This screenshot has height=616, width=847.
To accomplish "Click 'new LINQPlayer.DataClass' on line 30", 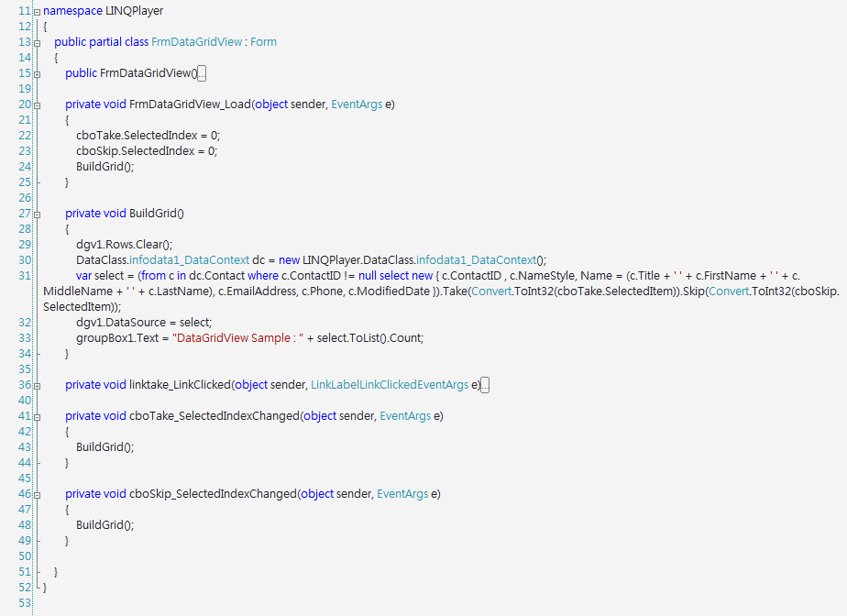I will pos(346,260).
